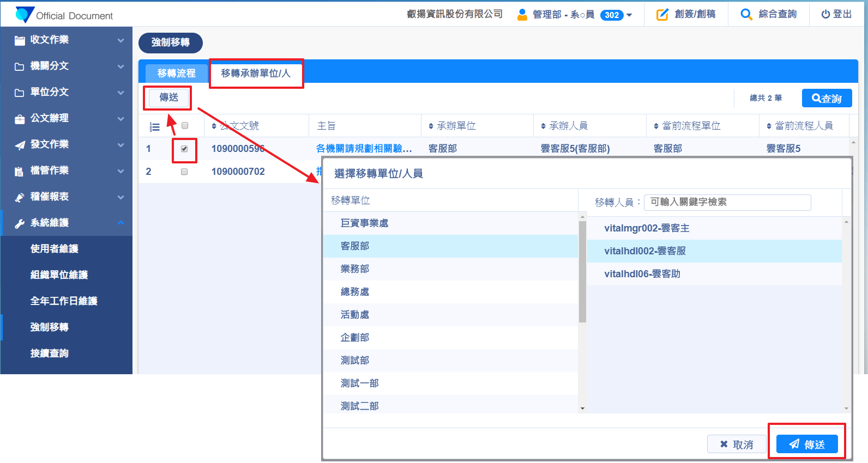Open 使用者維護 in the sidebar
Image resolution: width=868 pixels, height=463 pixels.
(55, 249)
